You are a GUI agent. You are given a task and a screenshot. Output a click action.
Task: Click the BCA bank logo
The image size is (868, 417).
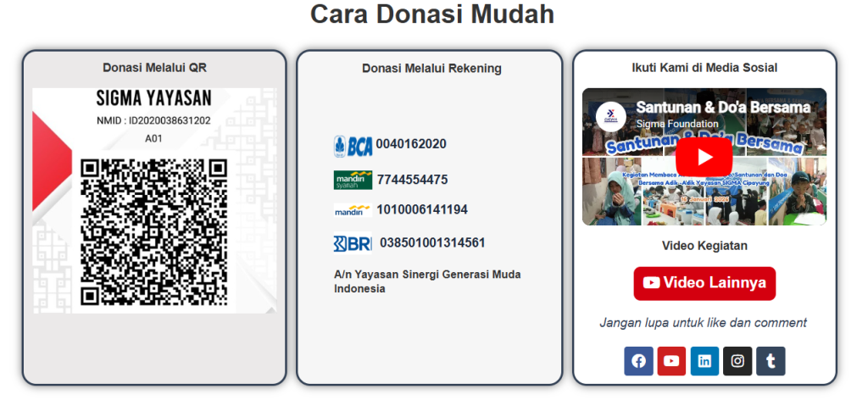click(x=353, y=146)
